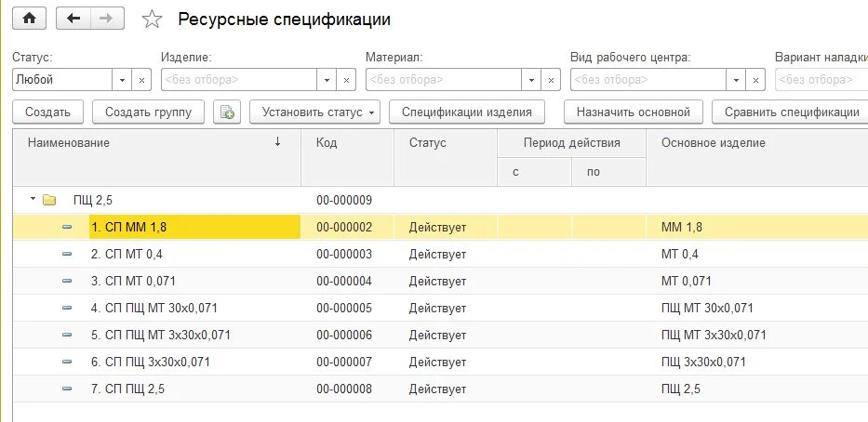Image resolution: width=868 pixels, height=422 pixels.
Task: Click the Статус field showing Любой
Action: point(62,80)
